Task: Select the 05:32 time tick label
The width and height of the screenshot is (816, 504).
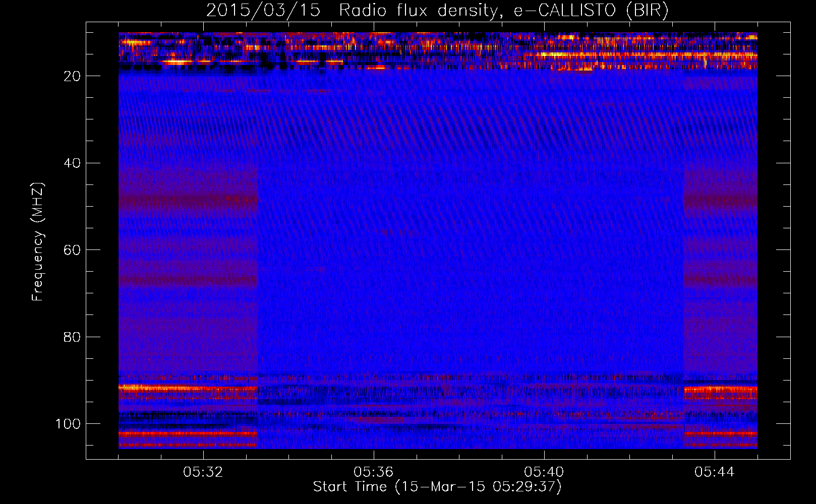Action: pos(203,472)
